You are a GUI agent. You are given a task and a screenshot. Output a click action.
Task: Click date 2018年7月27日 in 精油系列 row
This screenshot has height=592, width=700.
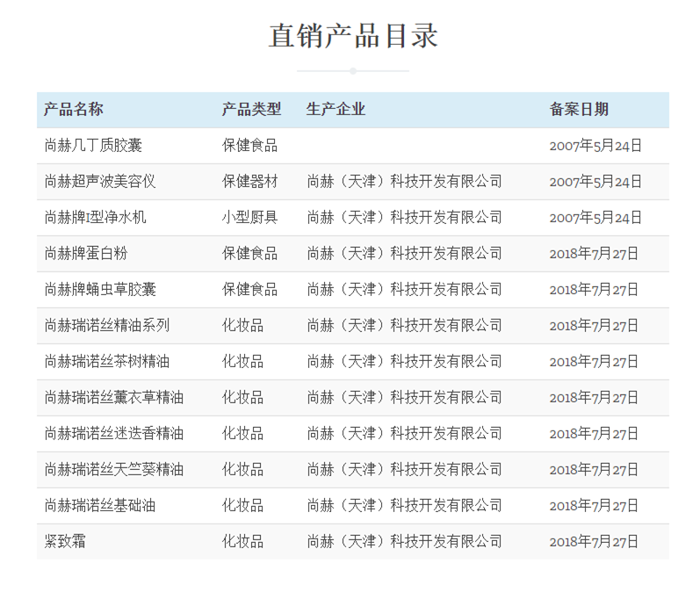coord(594,326)
